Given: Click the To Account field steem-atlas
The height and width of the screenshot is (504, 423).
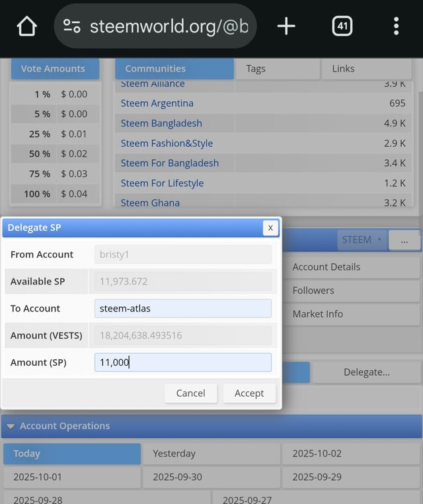Looking at the screenshot, I should pyautogui.click(x=183, y=309).
